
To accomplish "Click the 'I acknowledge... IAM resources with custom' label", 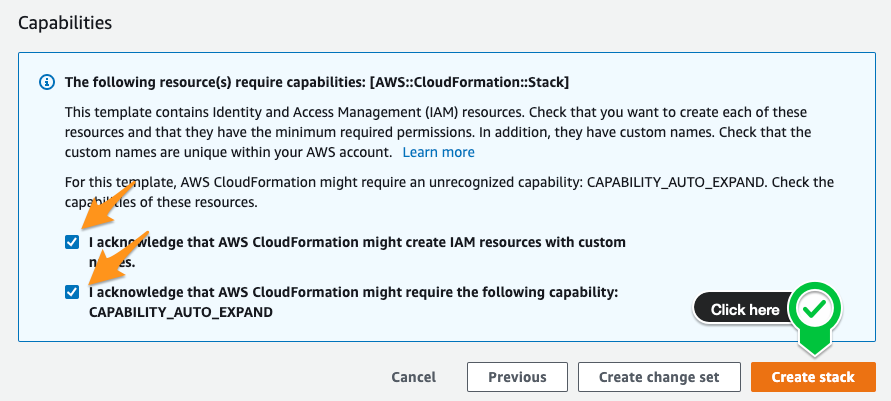I will click(x=357, y=252).
